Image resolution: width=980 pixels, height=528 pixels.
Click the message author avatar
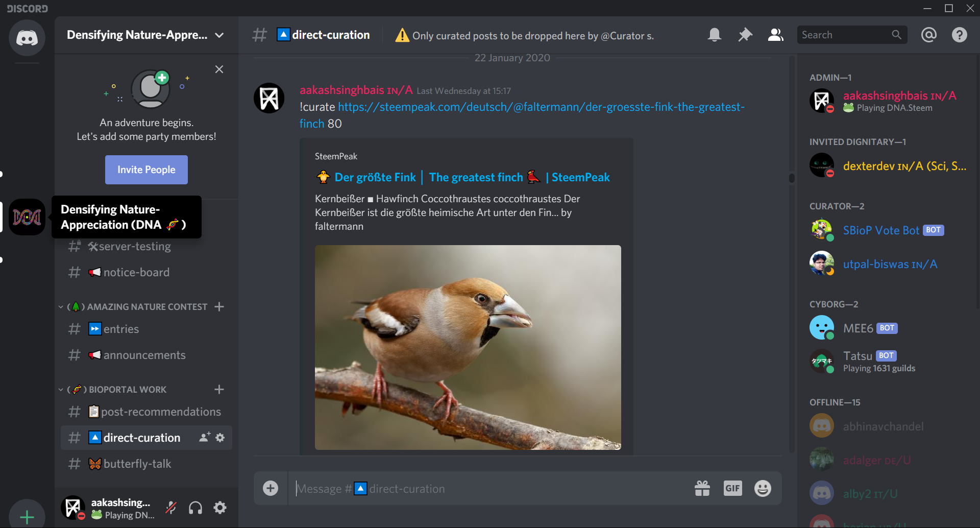269,98
